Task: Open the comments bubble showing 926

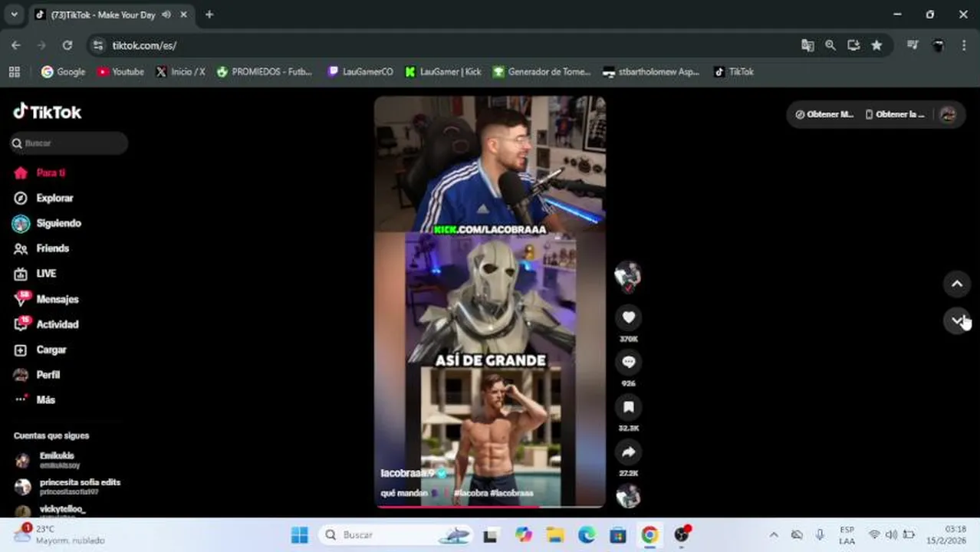Action: click(x=628, y=362)
